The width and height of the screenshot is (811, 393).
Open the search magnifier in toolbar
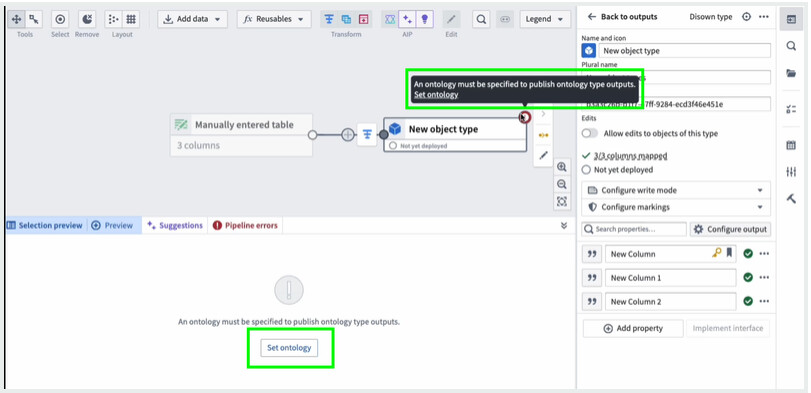tap(481, 19)
